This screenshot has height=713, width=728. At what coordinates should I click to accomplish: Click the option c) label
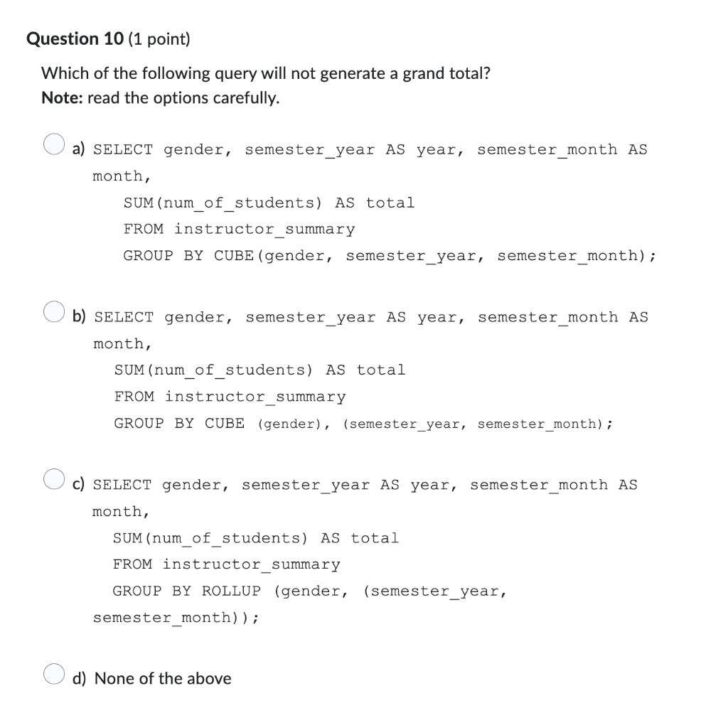click(x=77, y=485)
